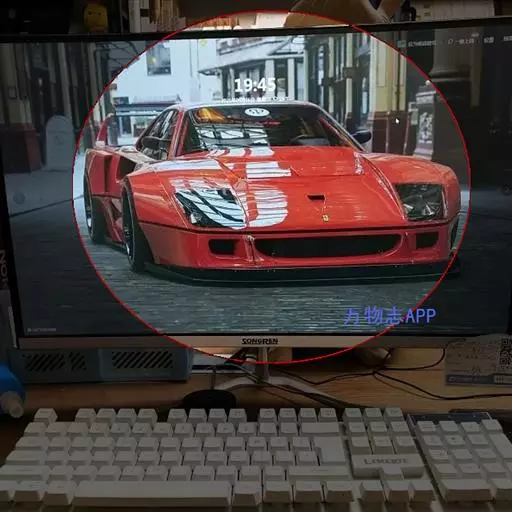Click the wallpaper icon in top-right bar

point(402,43)
